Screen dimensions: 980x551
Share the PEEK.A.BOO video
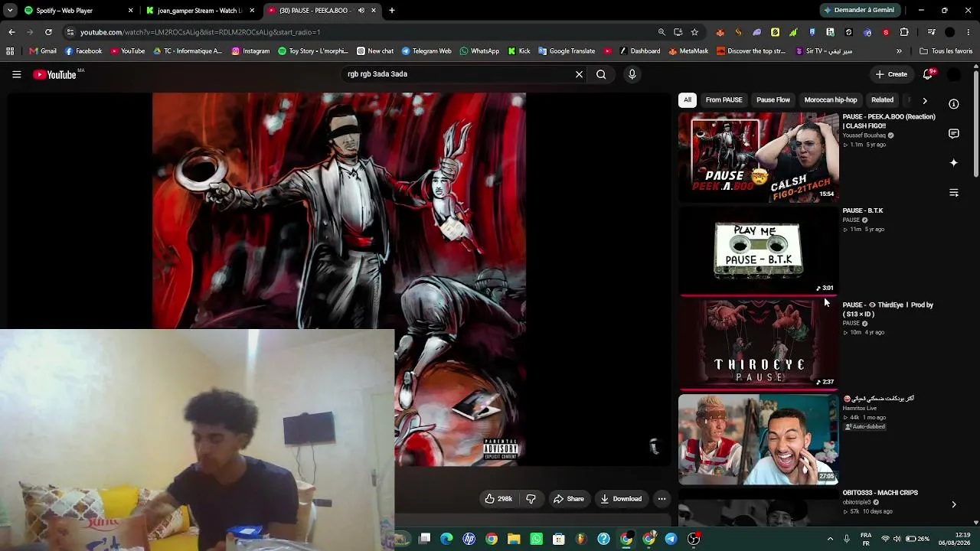(x=569, y=499)
